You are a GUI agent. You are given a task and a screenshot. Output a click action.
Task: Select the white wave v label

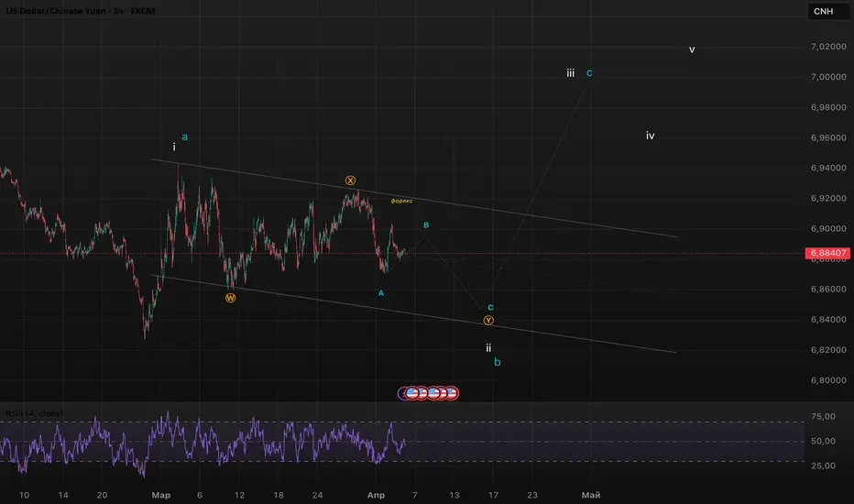692,49
